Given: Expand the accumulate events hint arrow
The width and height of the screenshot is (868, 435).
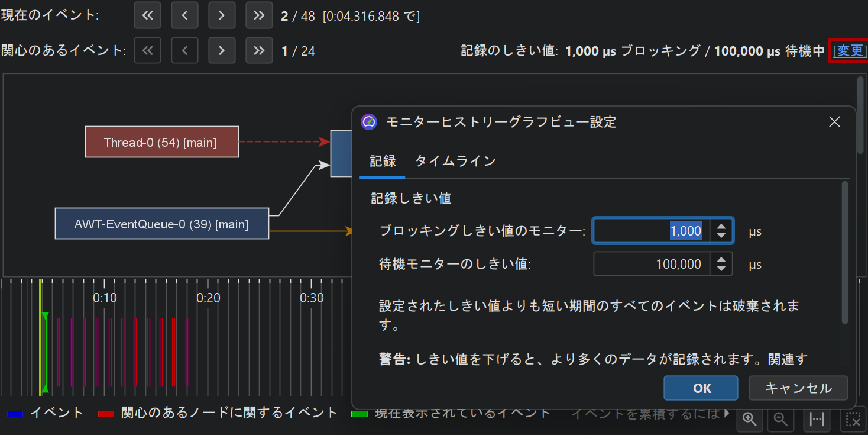Looking at the screenshot, I should 727,413.
